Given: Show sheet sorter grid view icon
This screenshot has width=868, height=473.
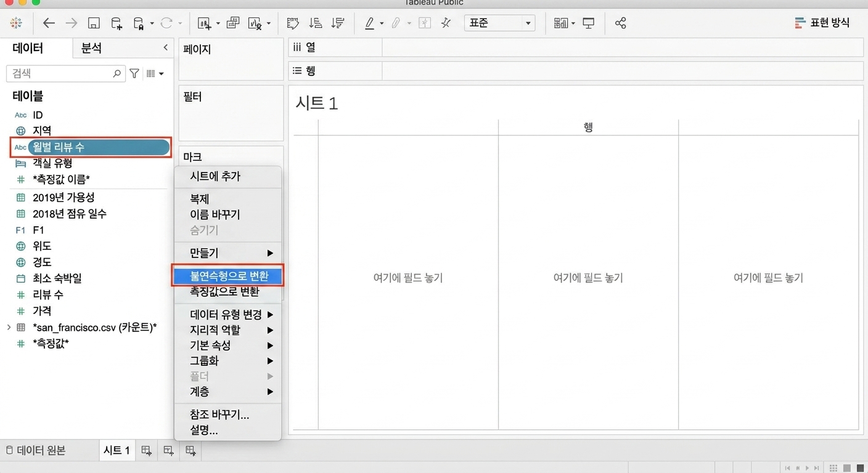Looking at the screenshot, I should point(833,469).
